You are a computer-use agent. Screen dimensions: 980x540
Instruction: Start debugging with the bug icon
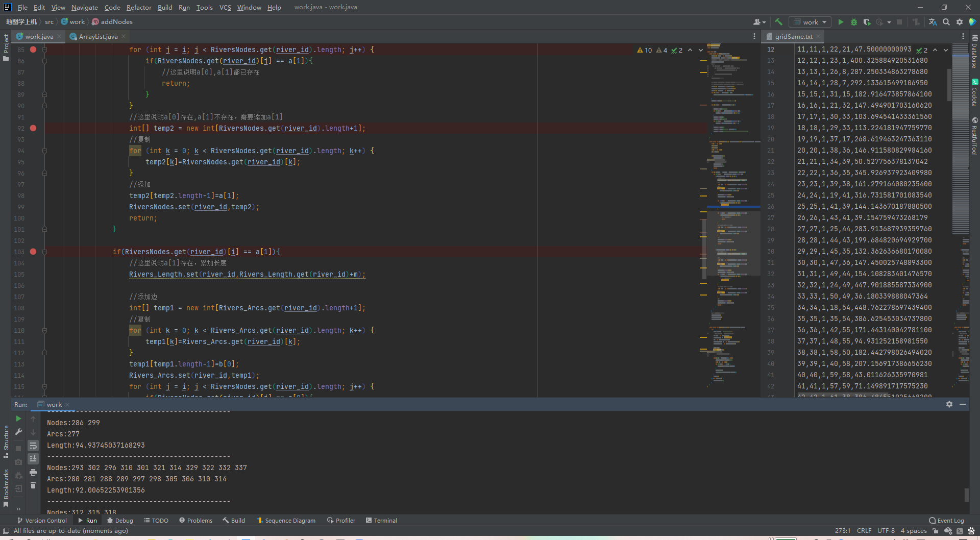(854, 22)
